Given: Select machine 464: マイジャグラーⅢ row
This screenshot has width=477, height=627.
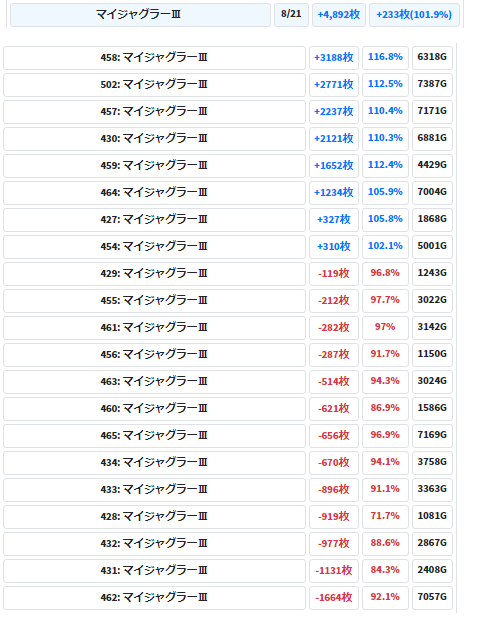Looking at the screenshot, I should 154,193.
